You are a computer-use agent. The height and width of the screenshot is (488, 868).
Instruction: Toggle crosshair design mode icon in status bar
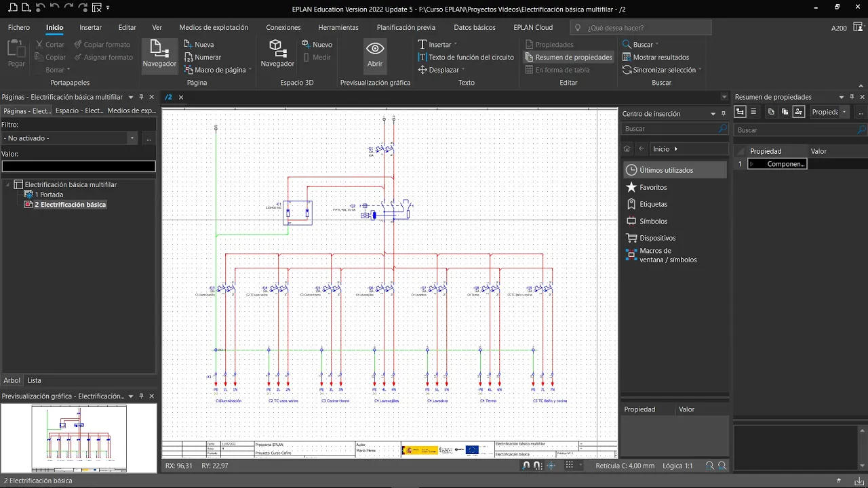[x=551, y=466]
